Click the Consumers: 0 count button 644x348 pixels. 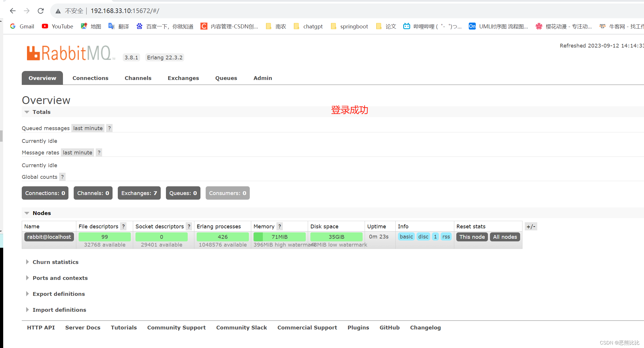[x=228, y=193]
